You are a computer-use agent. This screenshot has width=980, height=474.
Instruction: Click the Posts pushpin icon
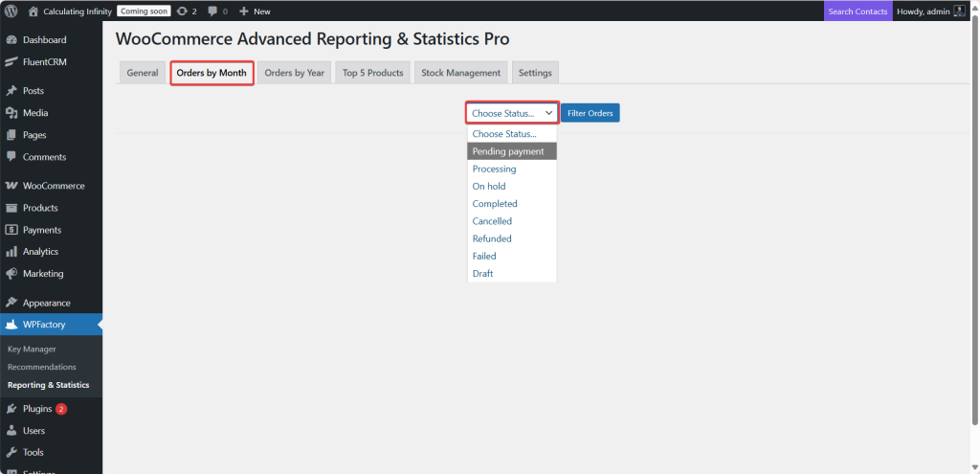pos(11,91)
